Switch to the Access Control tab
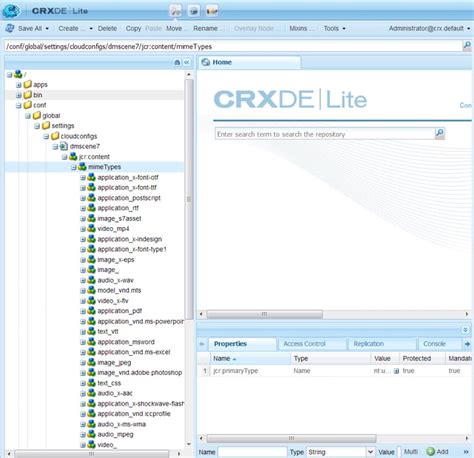474x458 pixels. click(x=304, y=344)
